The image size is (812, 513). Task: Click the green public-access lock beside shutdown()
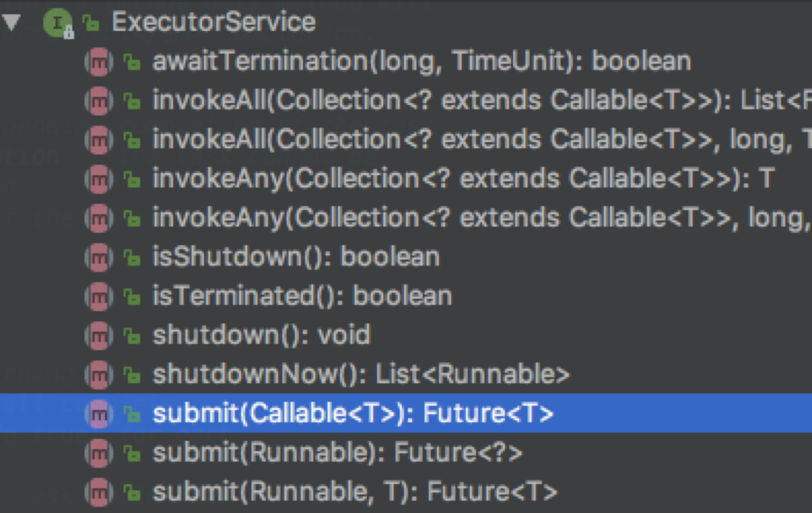(x=132, y=337)
